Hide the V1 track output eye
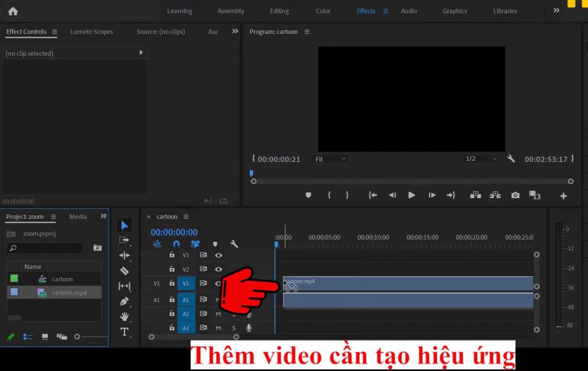This screenshot has width=588, height=371. [x=218, y=284]
